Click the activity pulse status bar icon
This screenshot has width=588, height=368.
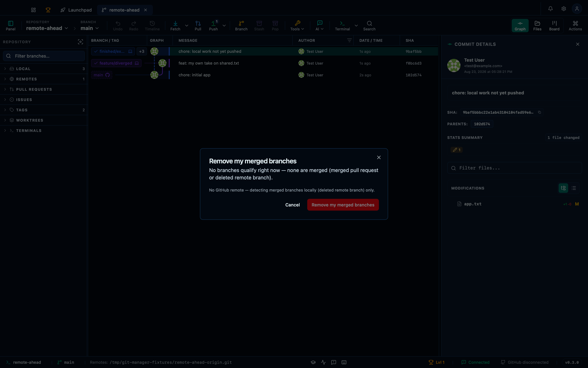[323, 362]
